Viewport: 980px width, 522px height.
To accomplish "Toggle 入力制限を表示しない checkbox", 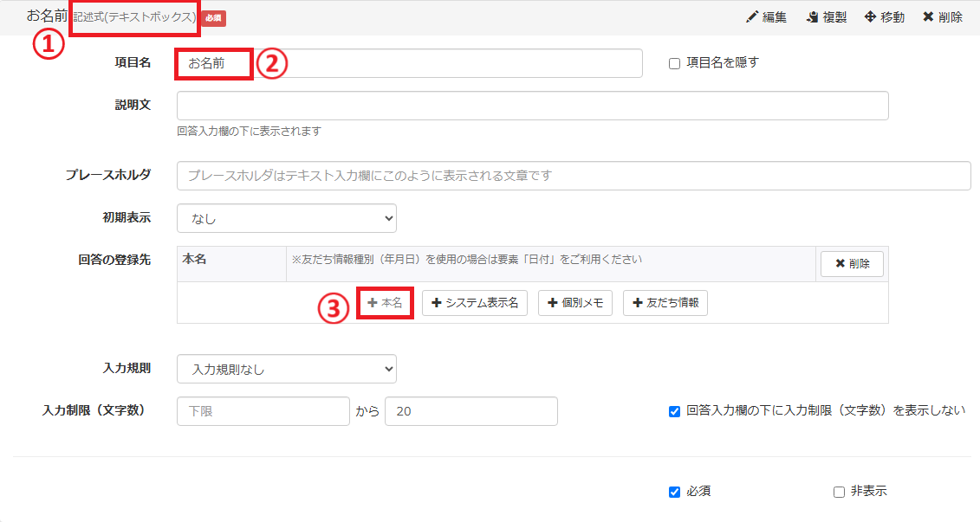I will pos(675,411).
